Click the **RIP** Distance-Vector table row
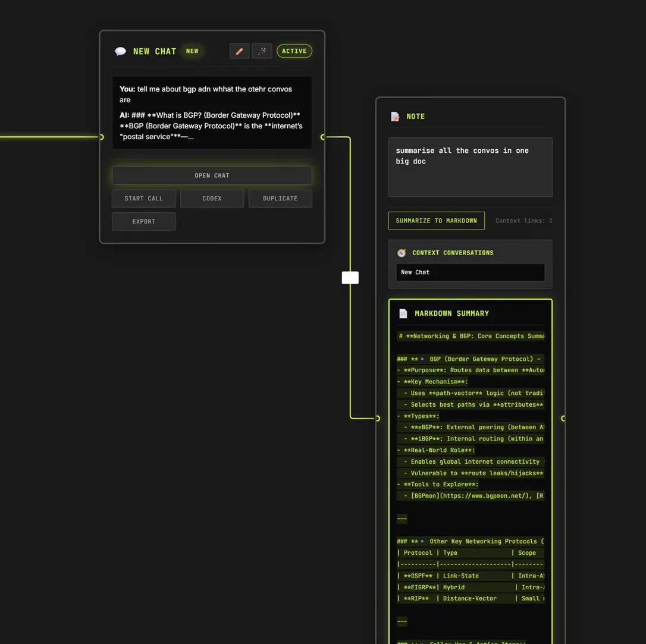 (471, 598)
